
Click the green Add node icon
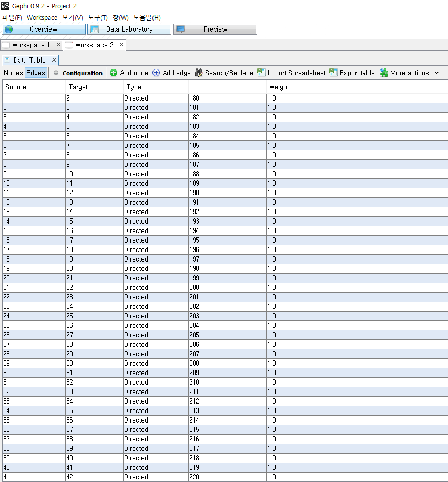pos(114,73)
